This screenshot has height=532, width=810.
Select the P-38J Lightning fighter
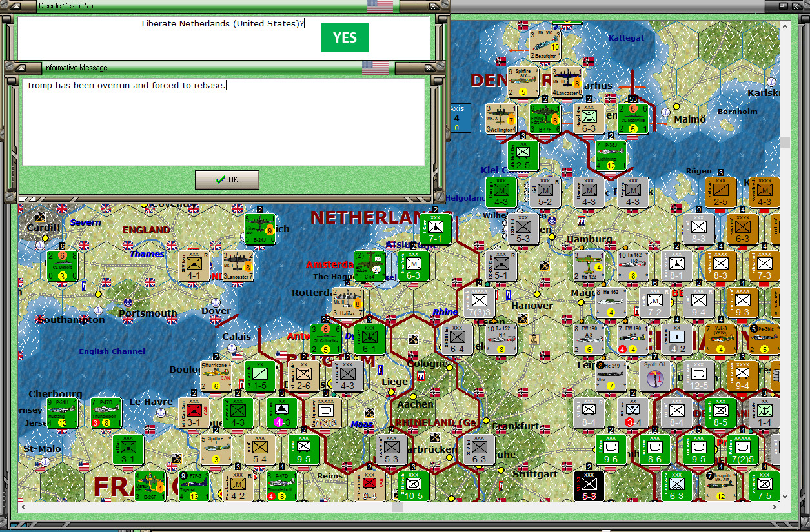(611, 155)
